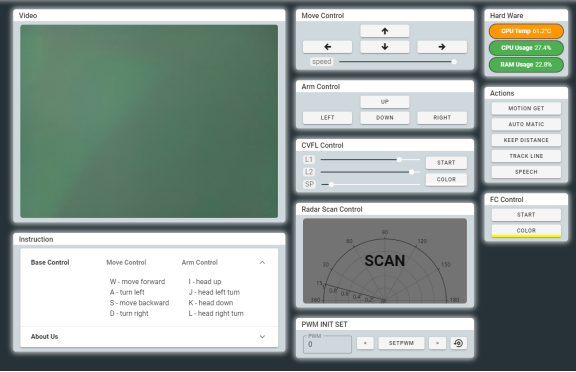Click the L1 slider in CVFL Control
The image size is (576, 372).
pos(370,160)
